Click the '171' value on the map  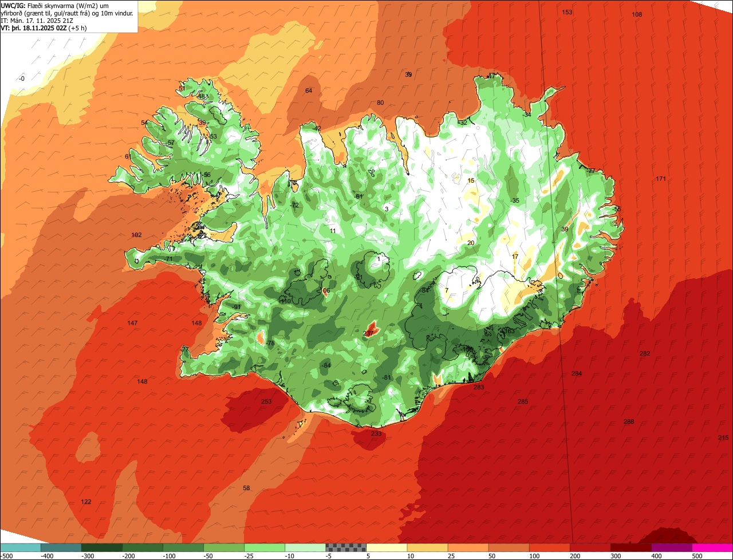click(x=661, y=179)
